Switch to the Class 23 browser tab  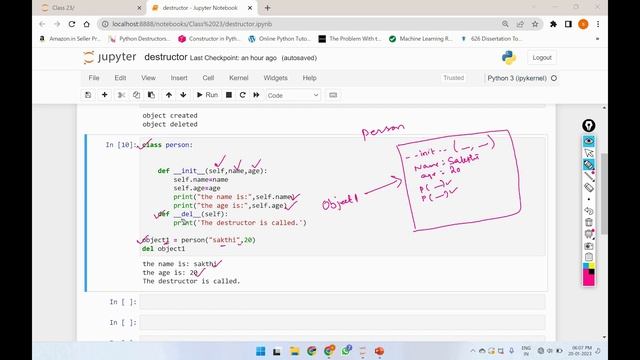point(92,8)
